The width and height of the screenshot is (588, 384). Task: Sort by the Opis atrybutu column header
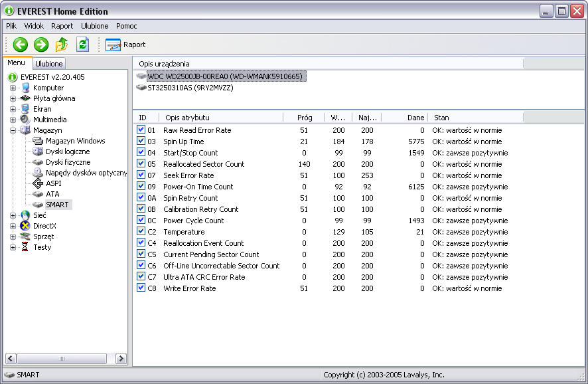(221, 118)
